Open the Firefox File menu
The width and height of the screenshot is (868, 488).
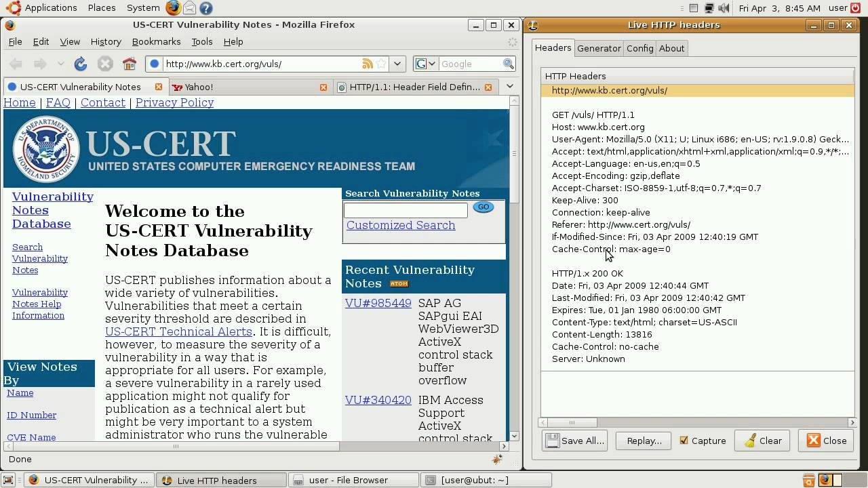point(15,41)
